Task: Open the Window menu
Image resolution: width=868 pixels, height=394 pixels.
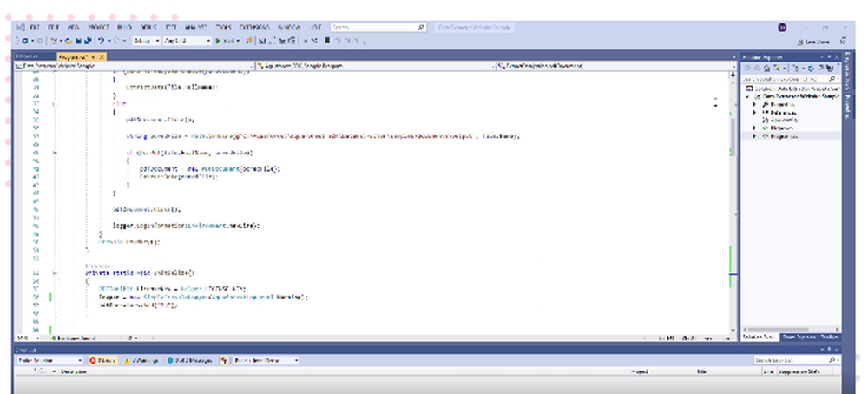Action: click(288, 27)
